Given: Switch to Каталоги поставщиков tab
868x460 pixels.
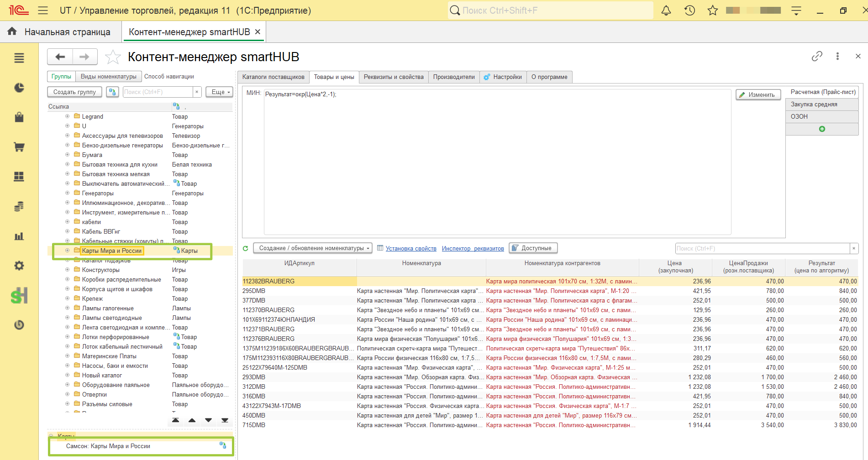Looking at the screenshot, I should [x=273, y=77].
